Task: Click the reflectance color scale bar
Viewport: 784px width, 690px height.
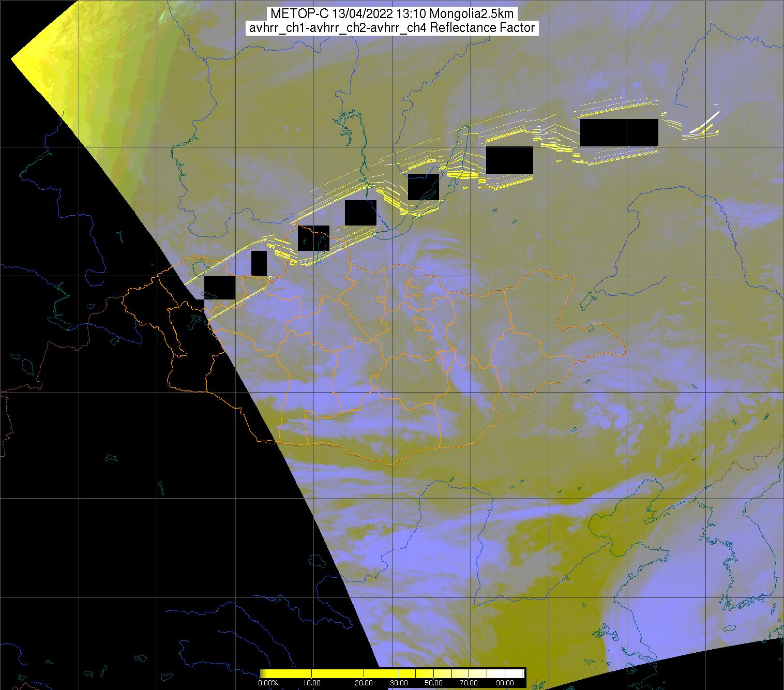Action: [392, 673]
